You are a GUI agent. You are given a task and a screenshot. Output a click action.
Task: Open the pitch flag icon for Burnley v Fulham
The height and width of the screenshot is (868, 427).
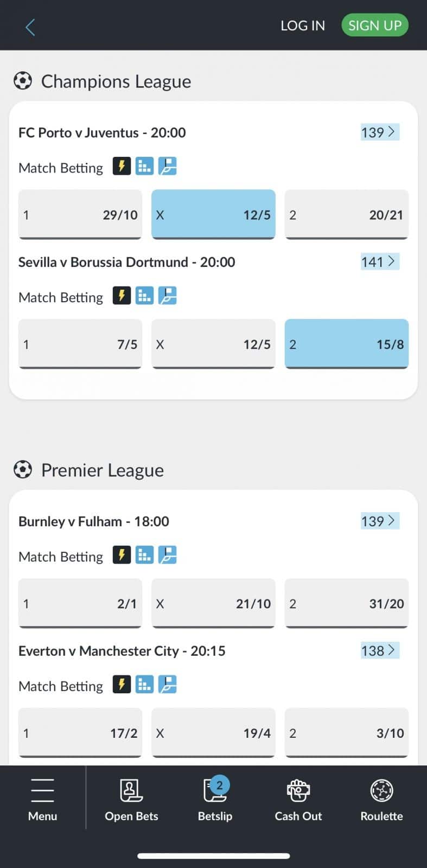point(168,555)
